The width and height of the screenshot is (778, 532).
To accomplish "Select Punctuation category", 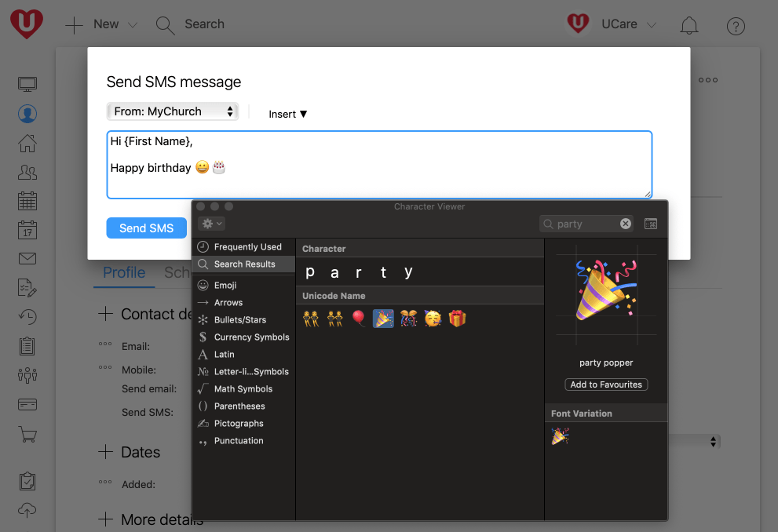I will coord(243,441).
